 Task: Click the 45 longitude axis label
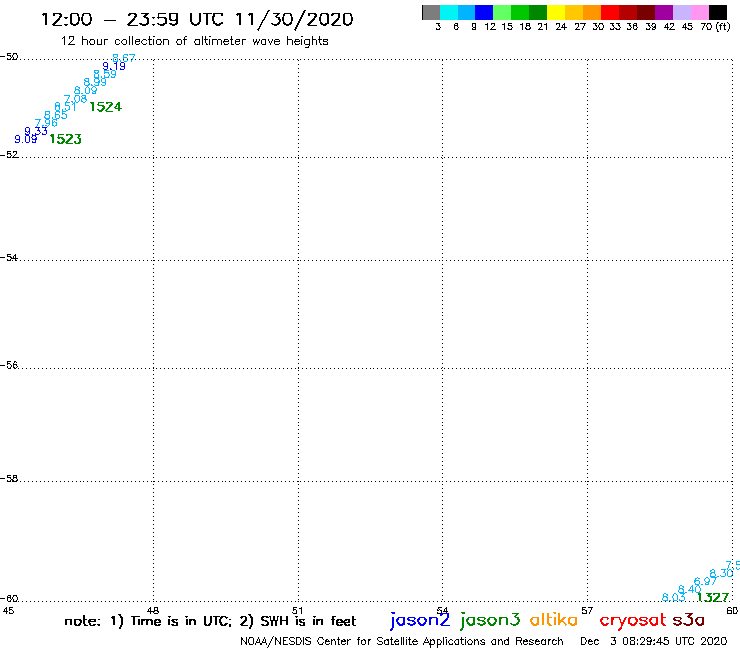[x=8, y=611]
